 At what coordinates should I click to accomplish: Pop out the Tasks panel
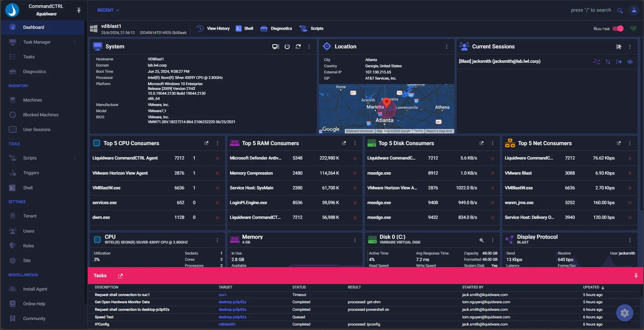[120, 276]
